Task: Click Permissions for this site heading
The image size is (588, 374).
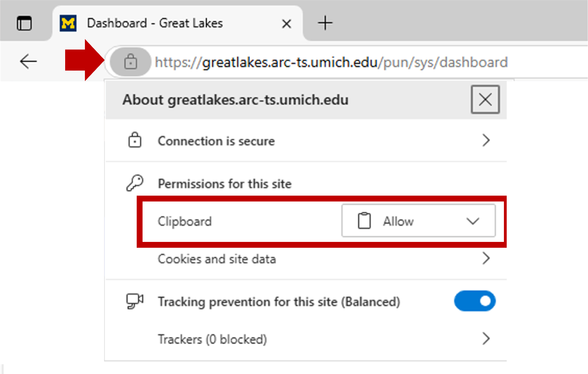Action: tap(224, 184)
